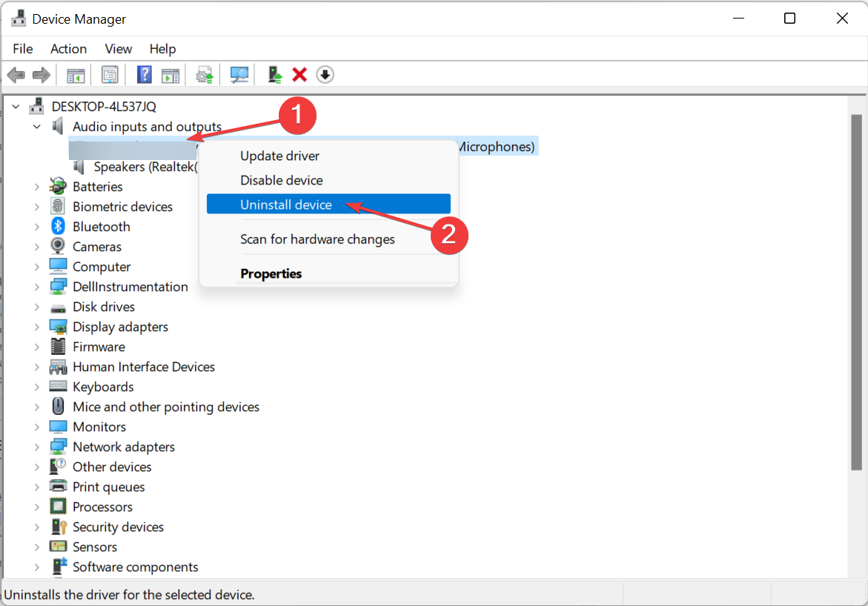
Task: Click Scan for hardware changes monitor icon
Action: click(239, 75)
